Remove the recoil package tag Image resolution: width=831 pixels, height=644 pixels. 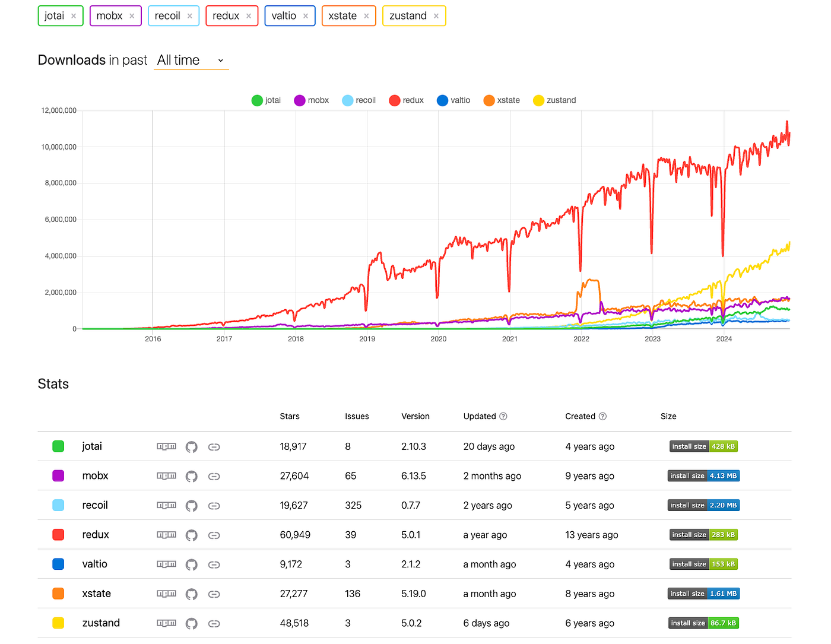tap(190, 16)
